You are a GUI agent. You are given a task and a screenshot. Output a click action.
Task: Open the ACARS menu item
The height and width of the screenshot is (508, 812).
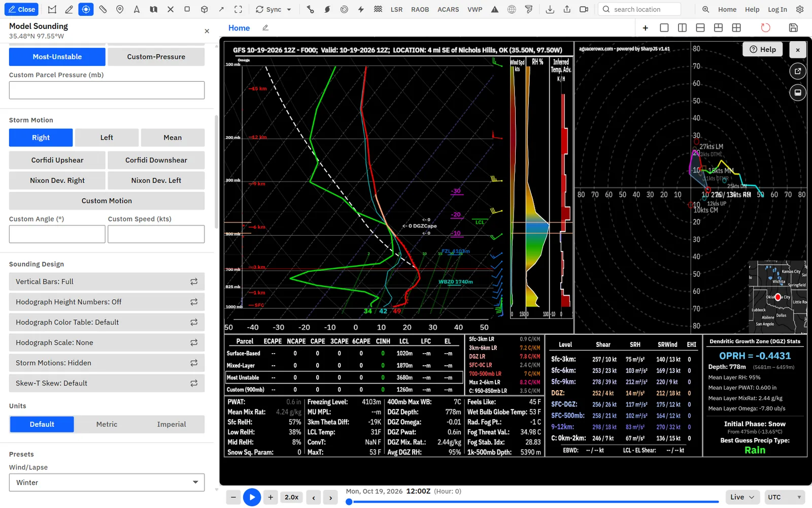coord(448,9)
